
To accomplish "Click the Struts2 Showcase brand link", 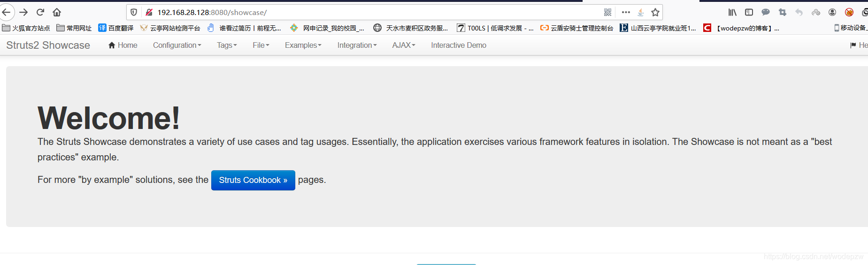I will [x=48, y=45].
